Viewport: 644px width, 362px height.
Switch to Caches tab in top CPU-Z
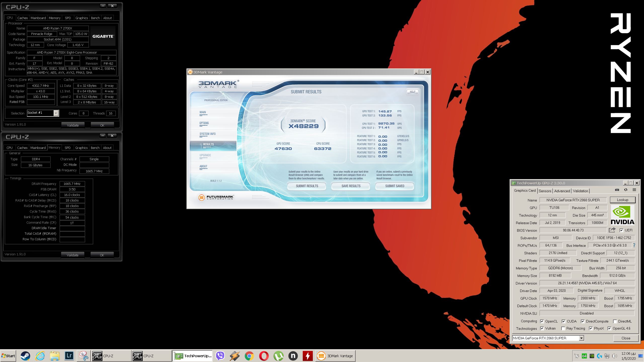[22, 18]
